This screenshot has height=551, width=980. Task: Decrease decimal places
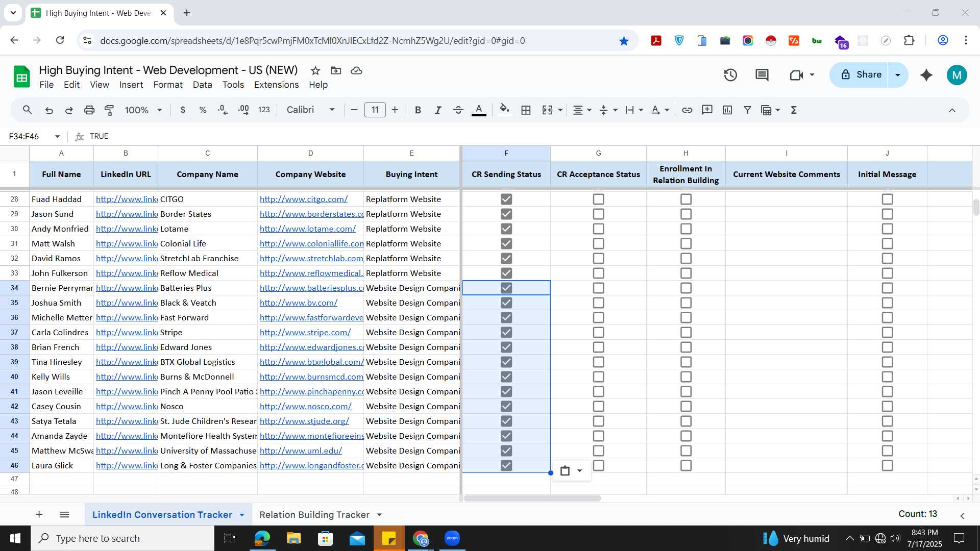click(x=223, y=110)
